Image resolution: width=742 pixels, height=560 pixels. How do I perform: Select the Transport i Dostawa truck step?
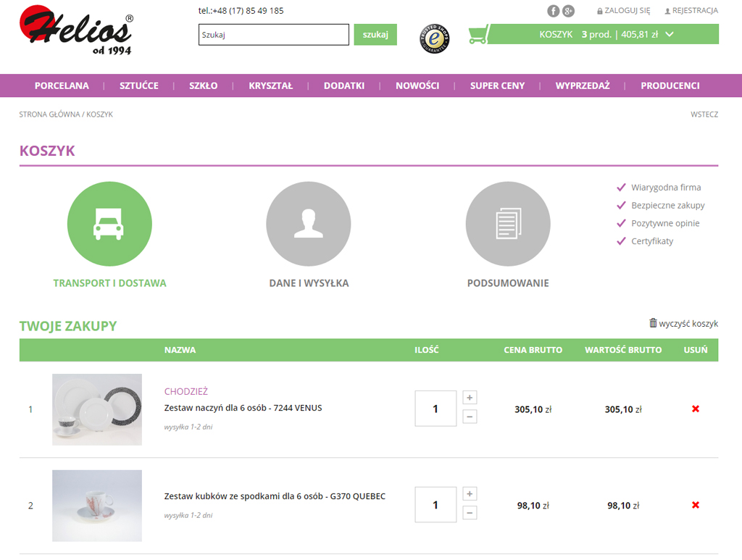(109, 224)
